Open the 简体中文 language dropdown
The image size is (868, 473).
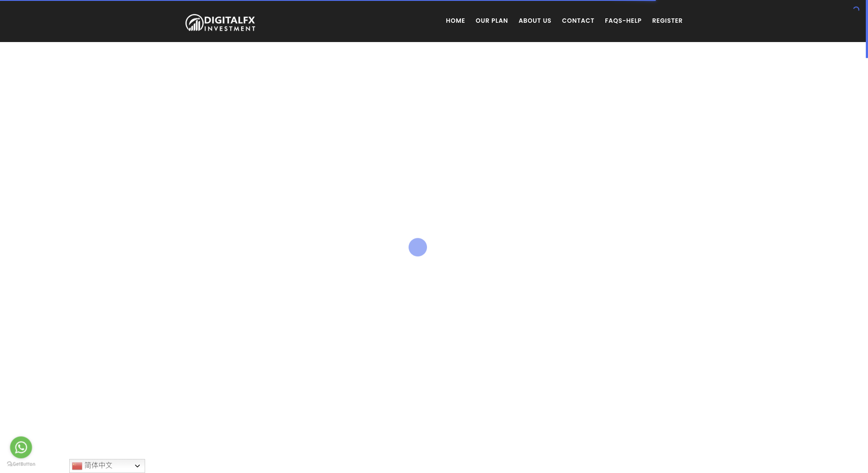coord(99,465)
